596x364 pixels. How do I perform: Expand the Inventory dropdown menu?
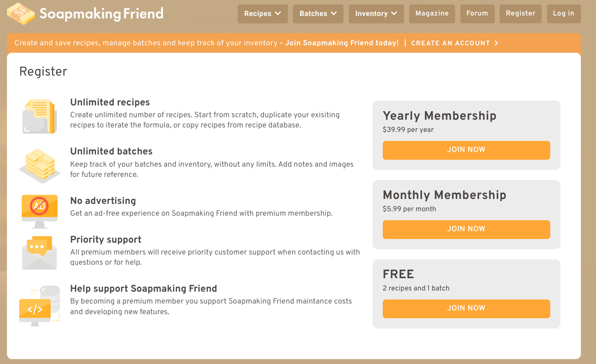(376, 14)
